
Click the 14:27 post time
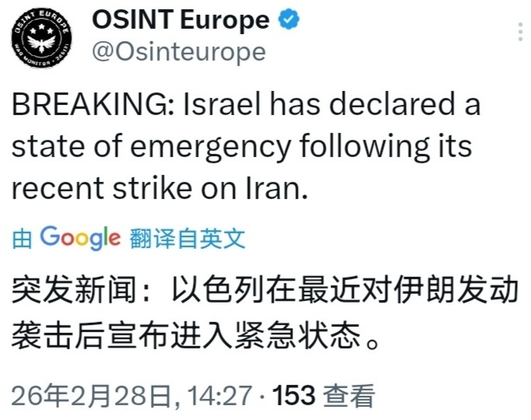pos(219,397)
